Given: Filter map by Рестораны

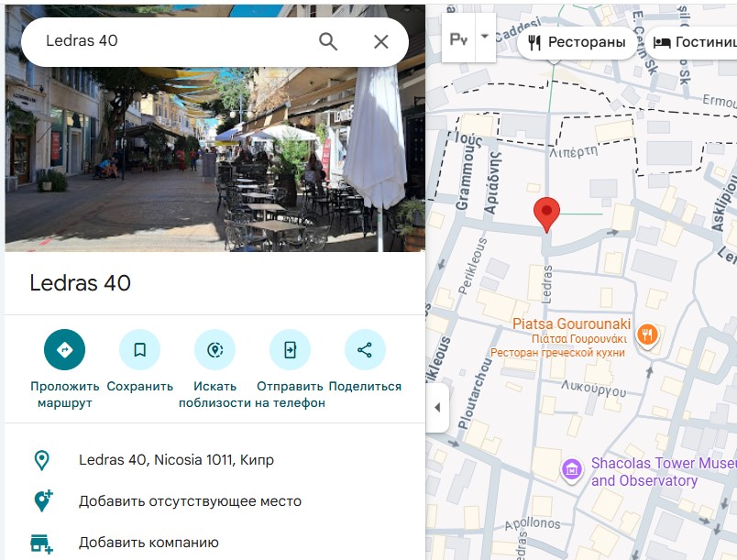Looking at the screenshot, I should 577,42.
